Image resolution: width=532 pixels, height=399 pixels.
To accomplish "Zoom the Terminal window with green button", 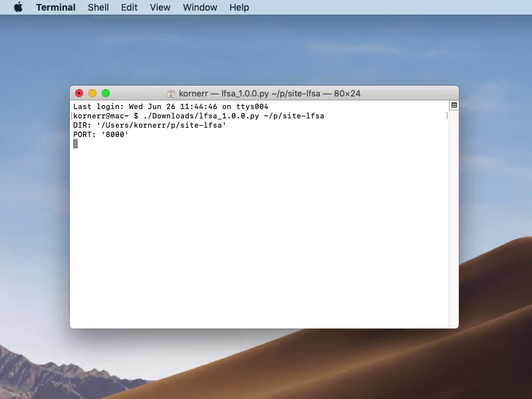I will (105, 94).
